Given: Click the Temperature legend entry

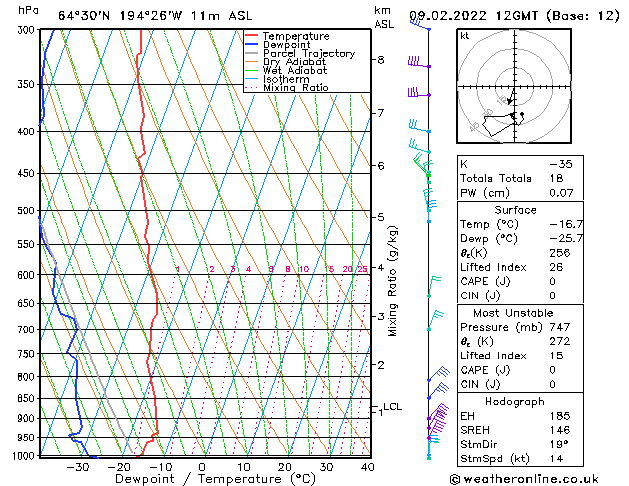Looking at the screenshot, I should pos(296,36).
